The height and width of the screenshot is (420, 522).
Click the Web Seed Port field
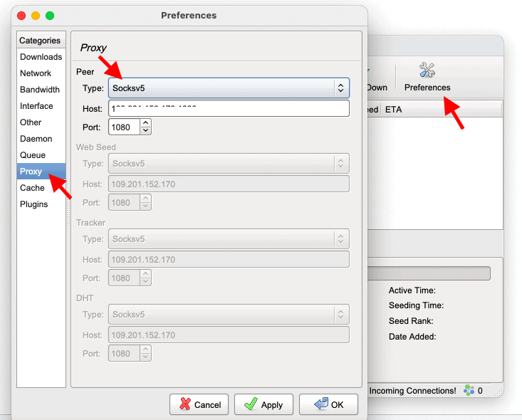(x=124, y=203)
